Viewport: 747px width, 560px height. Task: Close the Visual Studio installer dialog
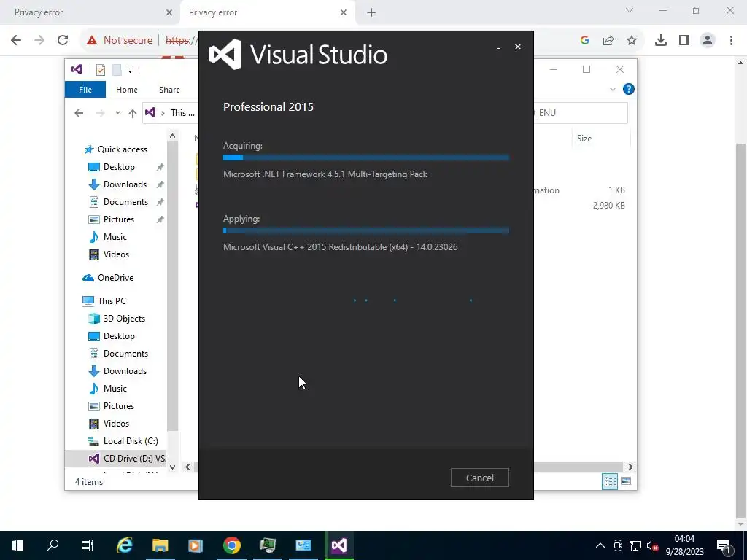tap(518, 47)
